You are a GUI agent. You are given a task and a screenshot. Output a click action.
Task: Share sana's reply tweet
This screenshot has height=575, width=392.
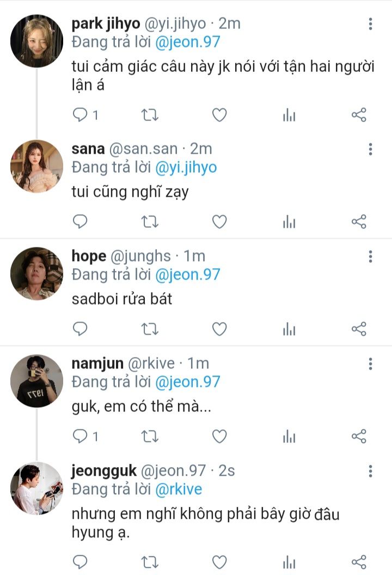(x=359, y=222)
